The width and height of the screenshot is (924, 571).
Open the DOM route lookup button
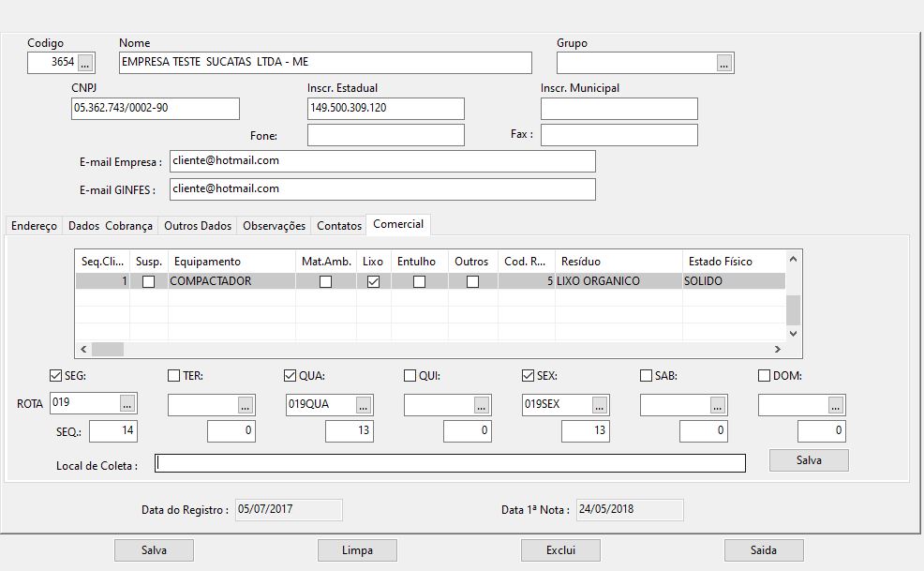[836, 405]
